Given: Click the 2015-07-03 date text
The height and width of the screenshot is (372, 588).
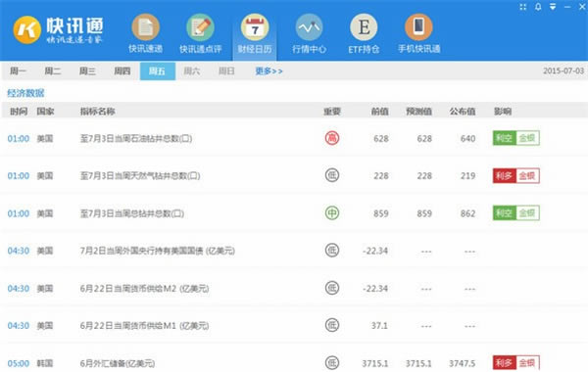Looking at the screenshot, I should 563,70.
